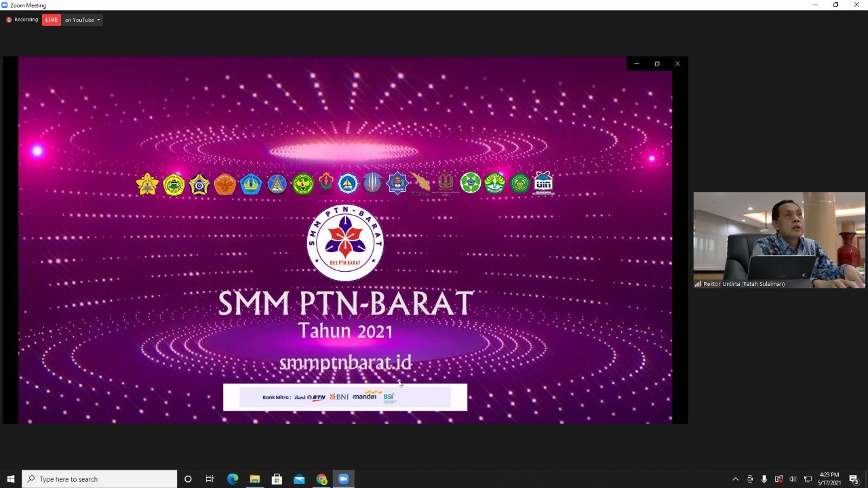Click the taskbar search box
The height and width of the screenshot is (488, 868).
[x=100, y=479]
